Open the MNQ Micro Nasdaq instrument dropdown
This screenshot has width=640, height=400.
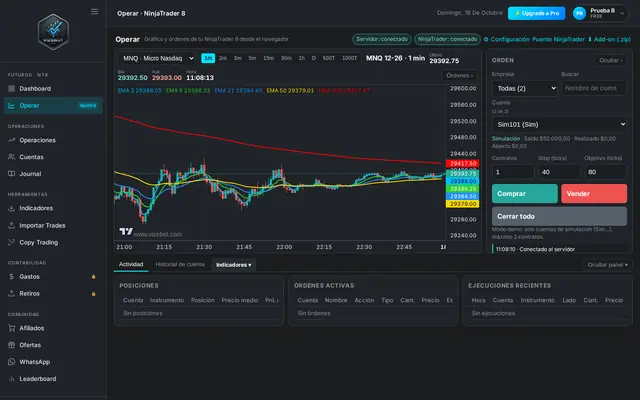click(x=158, y=58)
